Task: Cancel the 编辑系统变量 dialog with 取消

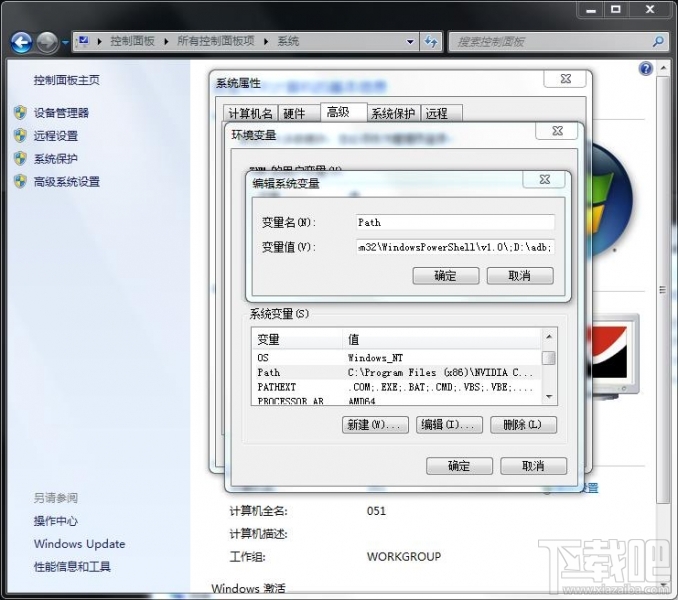Action: tap(520, 276)
